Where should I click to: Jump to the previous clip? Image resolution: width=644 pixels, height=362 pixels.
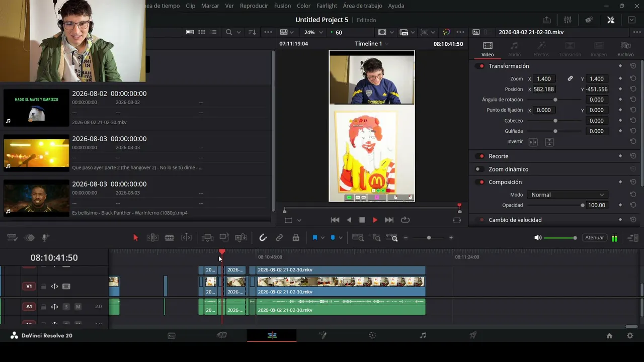coord(335,220)
